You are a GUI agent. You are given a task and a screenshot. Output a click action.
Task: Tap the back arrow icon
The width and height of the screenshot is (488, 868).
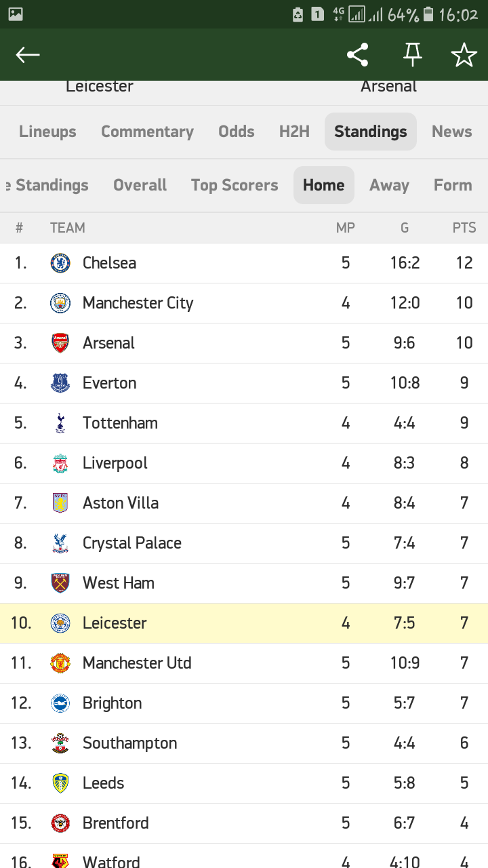[28, 55]
